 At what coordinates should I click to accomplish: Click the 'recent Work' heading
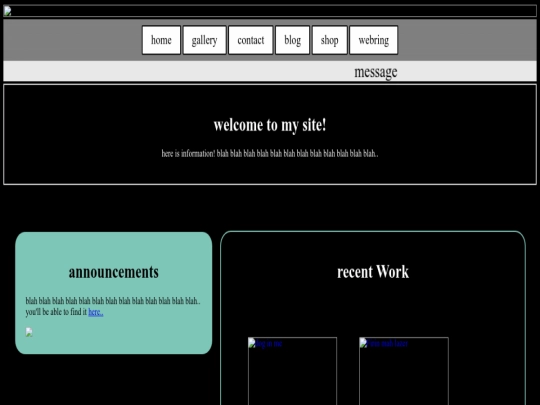pyautogui.click(x=373, y=272)
